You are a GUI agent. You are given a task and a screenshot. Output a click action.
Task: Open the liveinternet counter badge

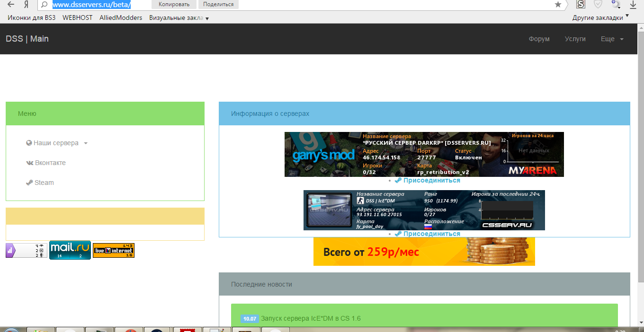(x=113, y=250)
